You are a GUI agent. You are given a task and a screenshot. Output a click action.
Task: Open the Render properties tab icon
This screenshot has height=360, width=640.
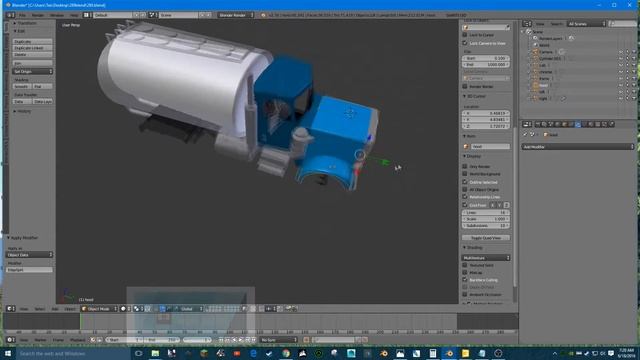pyautogui.click(x=538, y=124)
